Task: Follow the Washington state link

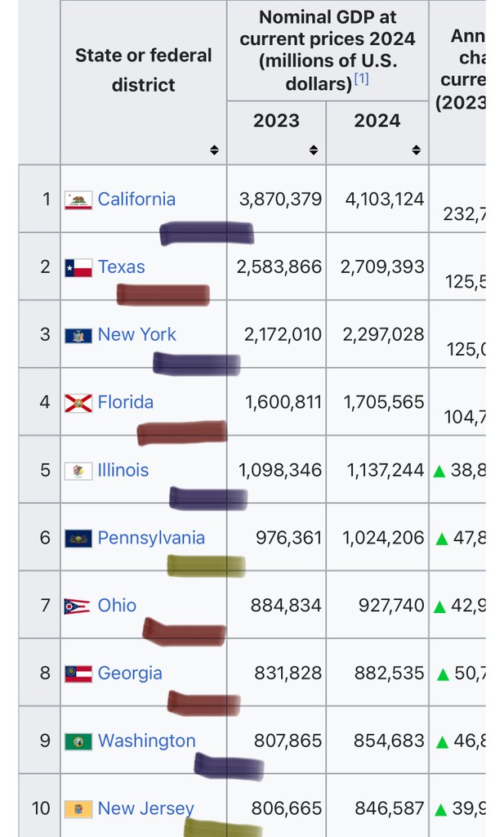Action: click(x=146, y=741)
